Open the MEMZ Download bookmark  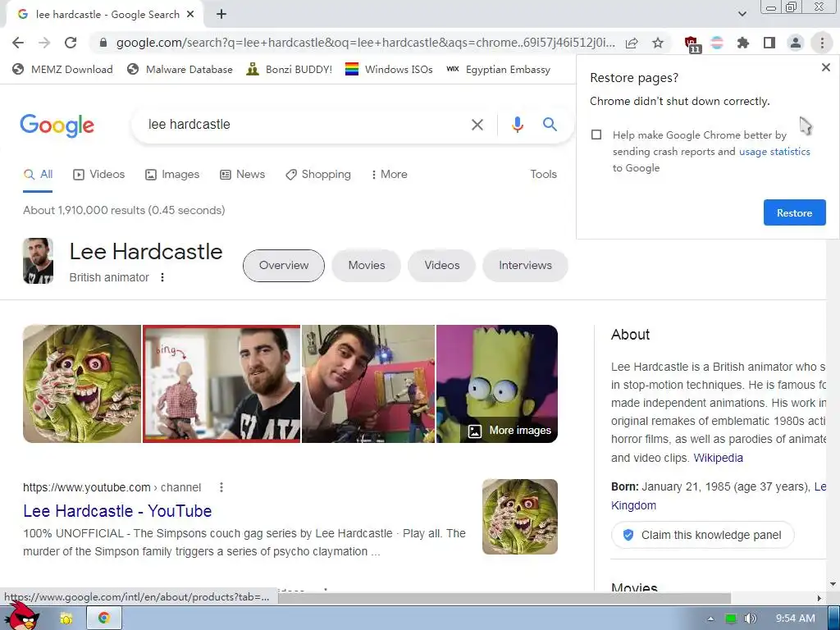click(x=62, y=69)
